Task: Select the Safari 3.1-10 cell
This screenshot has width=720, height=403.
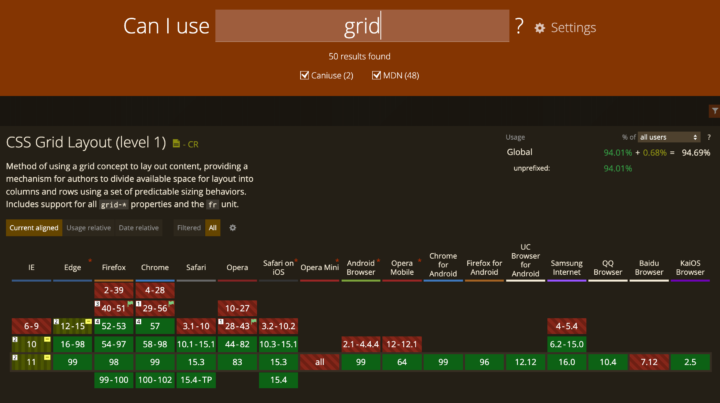Action: pyautogui.click(x=196, y=326)
